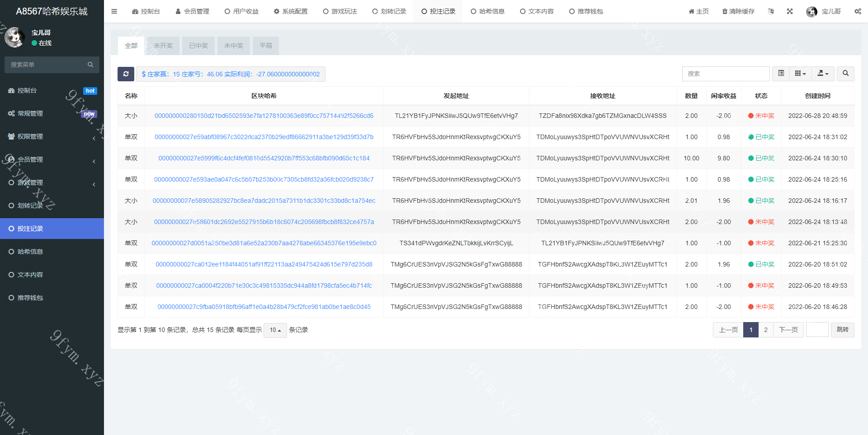Open block hash link ending 7d235d8
Screen dimensions: 868x435
pos(264,264)
